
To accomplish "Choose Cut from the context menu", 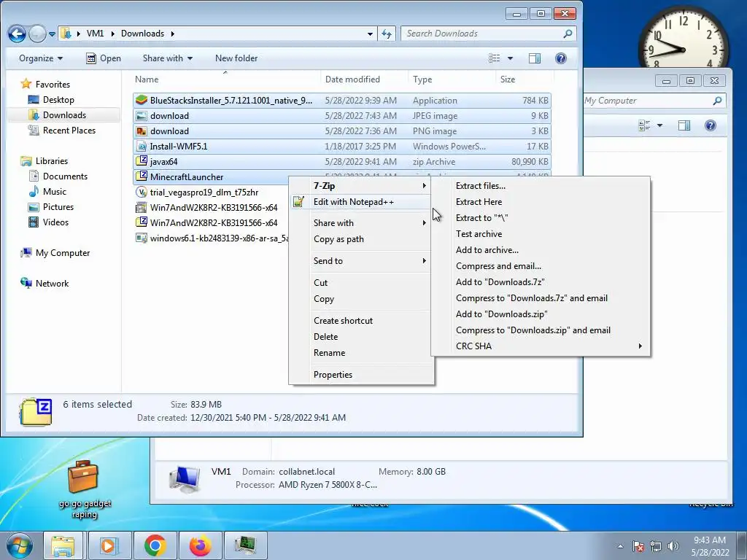I will pos(362,283).
